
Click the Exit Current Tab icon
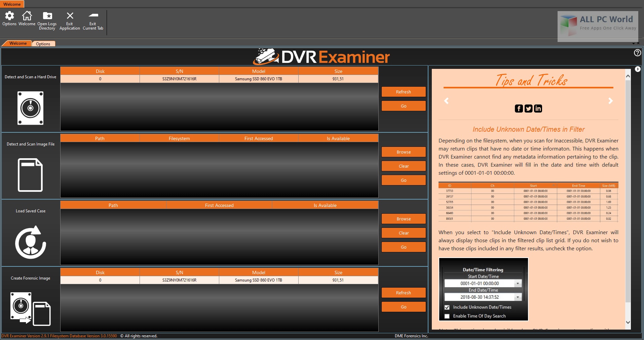click(92, 15)
